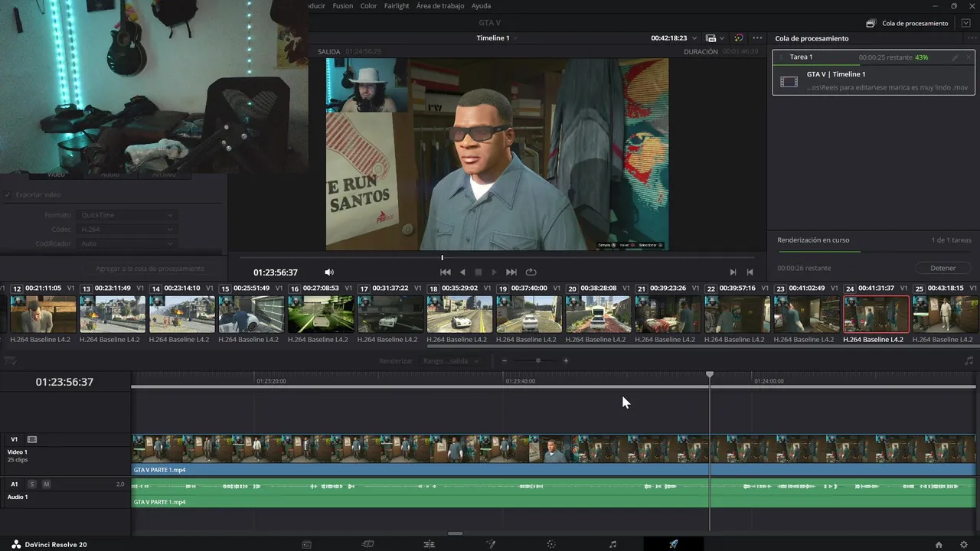Open the Ayuda menu
The image size is (980, 551).
481,6
